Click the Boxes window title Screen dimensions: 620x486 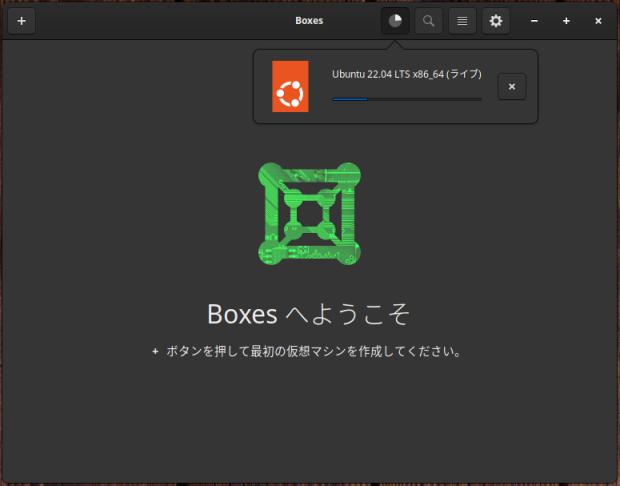[x=309, y=21]
